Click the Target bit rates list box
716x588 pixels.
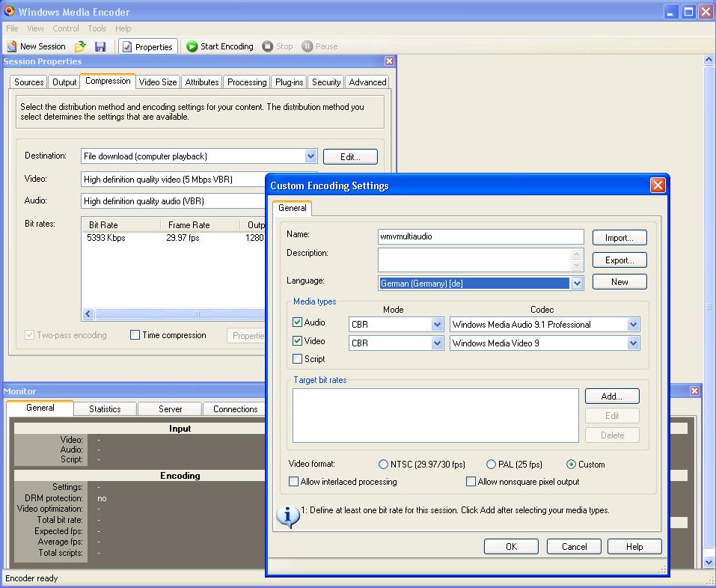coord(435,415)
